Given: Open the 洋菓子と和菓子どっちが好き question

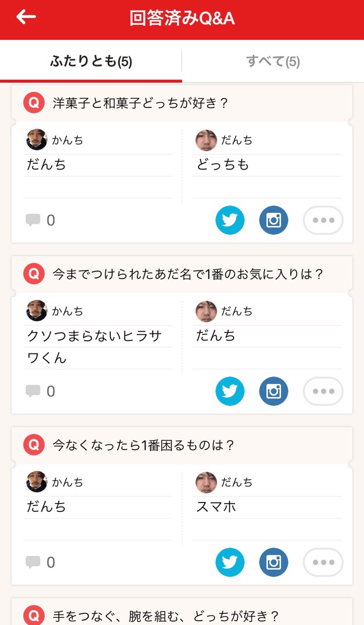Looking at the screenshot, I should tap(141, 103).
